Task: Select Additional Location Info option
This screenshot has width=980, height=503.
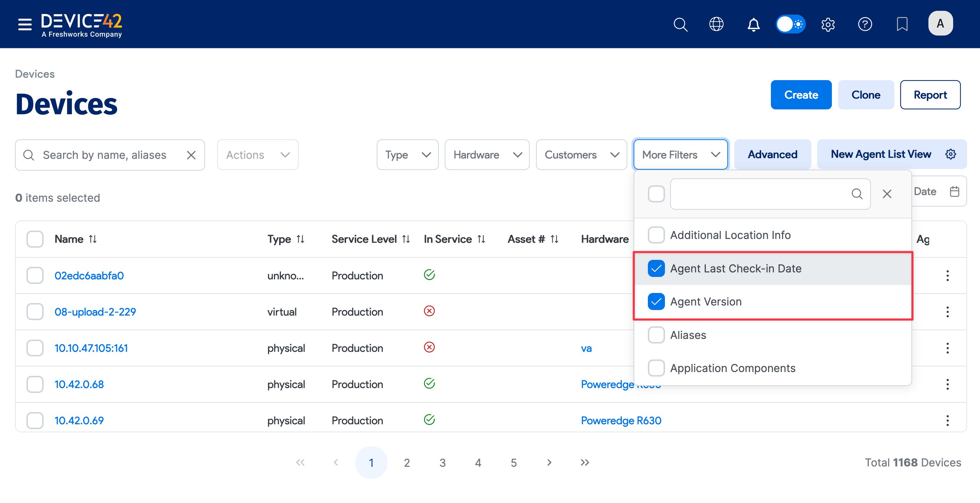Action: click(x=656, y=235)
